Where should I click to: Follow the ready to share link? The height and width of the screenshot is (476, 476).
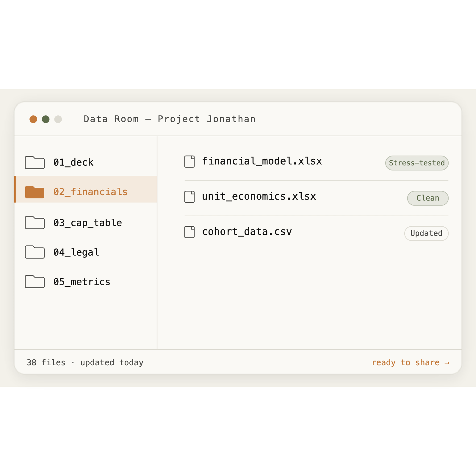pyautogui.click(x=411, y=363)
